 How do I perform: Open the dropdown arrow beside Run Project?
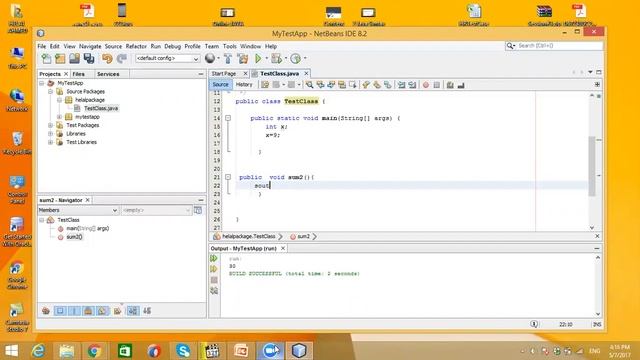click(267, 58)
